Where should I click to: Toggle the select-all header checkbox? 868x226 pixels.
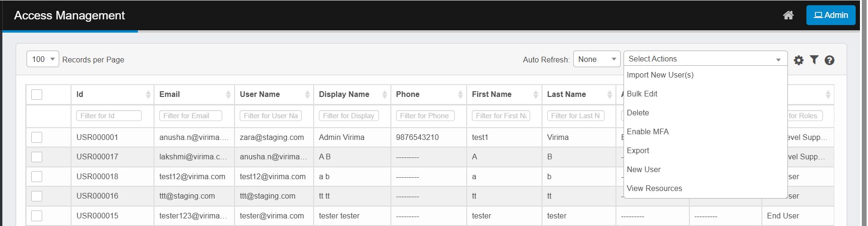[37, 95]
